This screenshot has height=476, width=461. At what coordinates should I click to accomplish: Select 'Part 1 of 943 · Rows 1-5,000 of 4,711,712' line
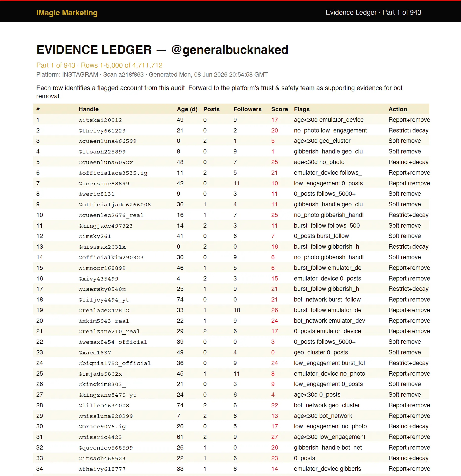[x=99, y=65]
